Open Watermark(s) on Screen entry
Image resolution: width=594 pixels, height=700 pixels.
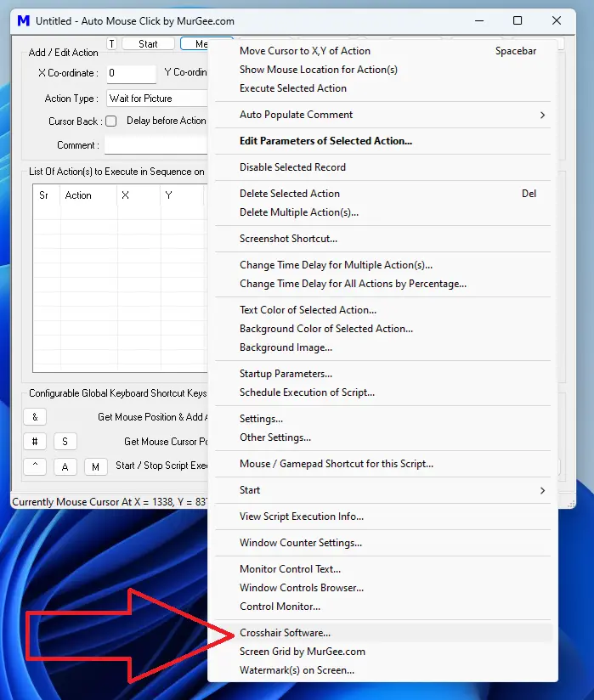click(383, 671)
